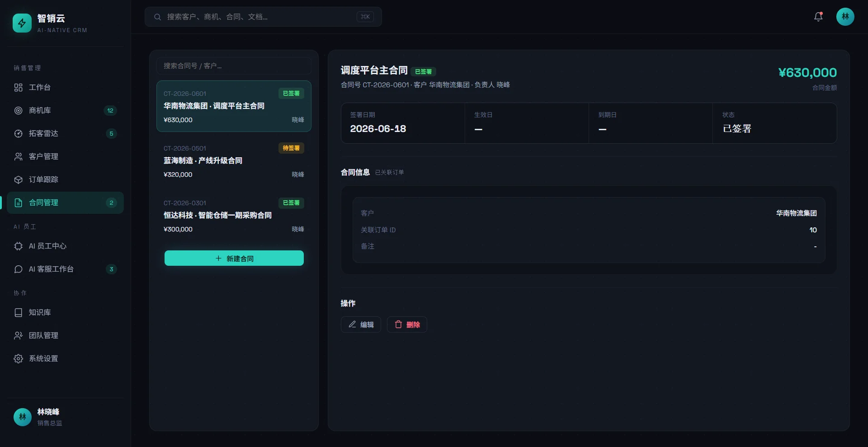
Task: Click the ¥320,000 amount in the list
Action: (178, 174)
